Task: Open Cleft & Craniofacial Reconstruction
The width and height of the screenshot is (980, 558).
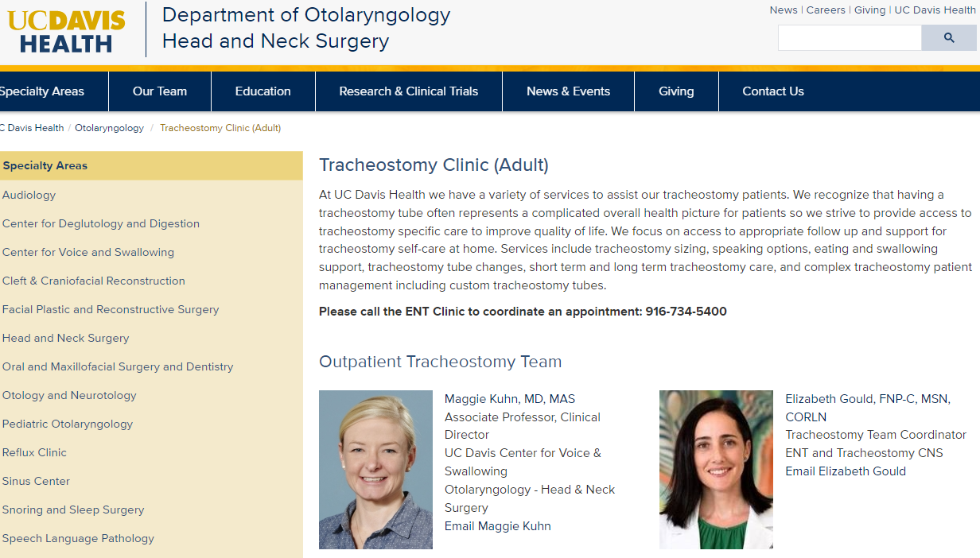Action: [x=94, y=281]
